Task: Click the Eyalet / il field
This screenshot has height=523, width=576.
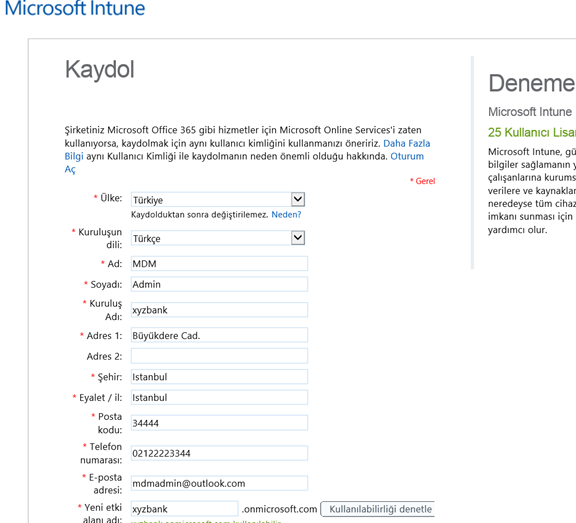Action: coord(219,397)
